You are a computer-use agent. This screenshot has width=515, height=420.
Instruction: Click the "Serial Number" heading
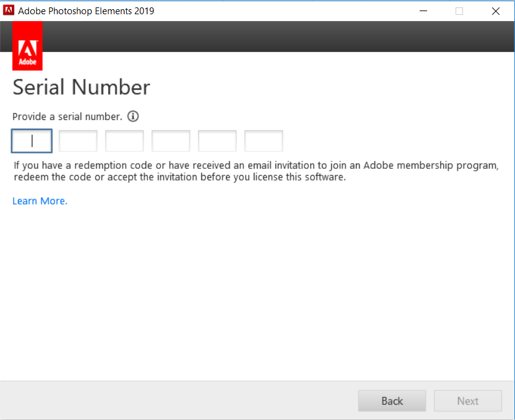pos(81,87)
